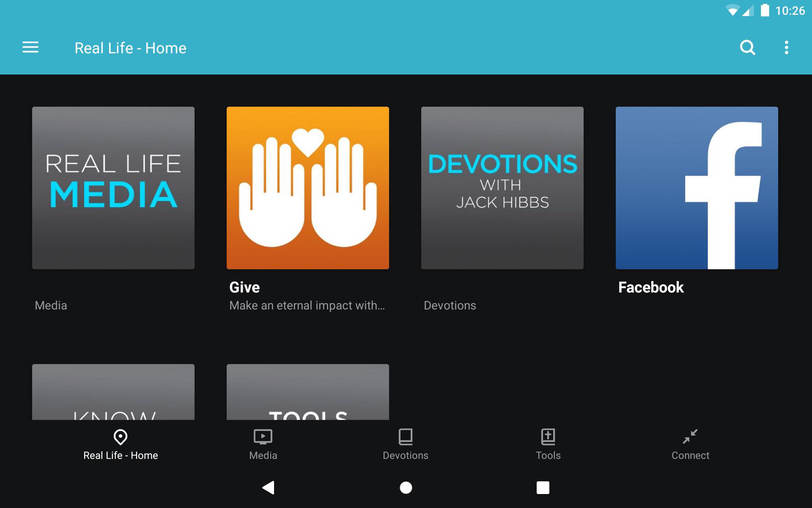Screen dimensions: 812x508
Task: Open the Give hands-and-heart tile
Action: click(x=308, y=188)
